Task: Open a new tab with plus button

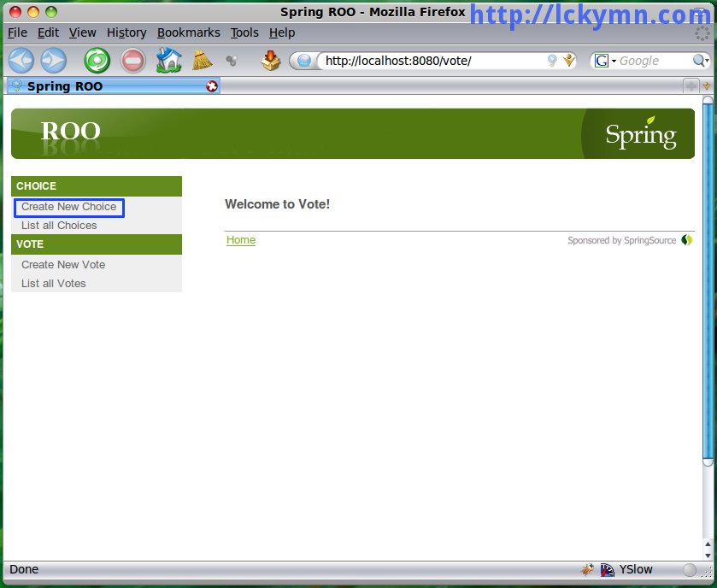Action: pyautogui.click(x=691, y=86)
